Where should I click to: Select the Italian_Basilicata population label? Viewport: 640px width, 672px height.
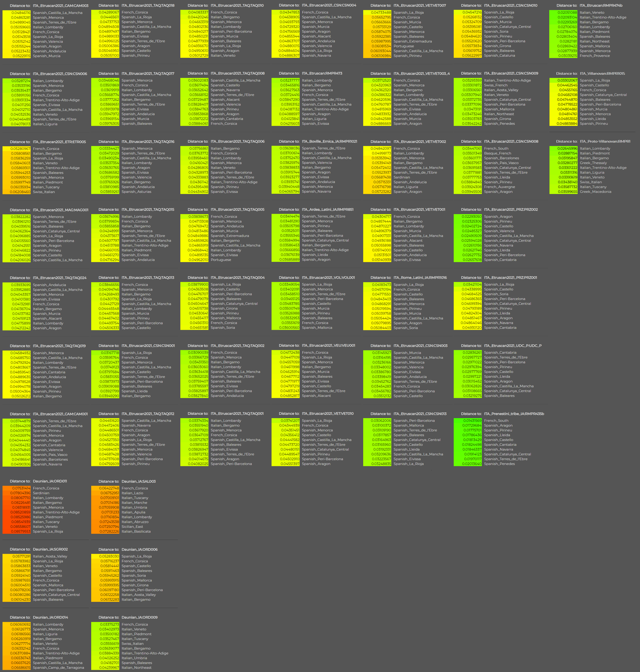click(x=136, y=531)
